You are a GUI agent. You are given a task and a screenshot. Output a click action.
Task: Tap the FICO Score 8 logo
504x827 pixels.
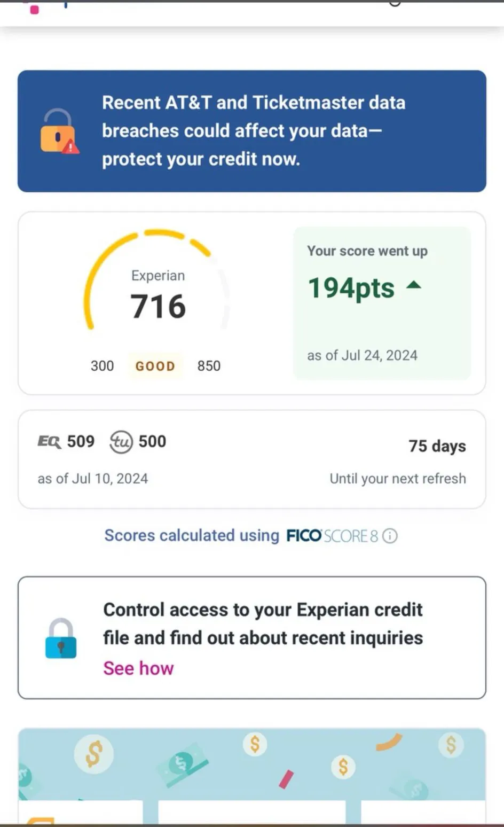[332, 536]
